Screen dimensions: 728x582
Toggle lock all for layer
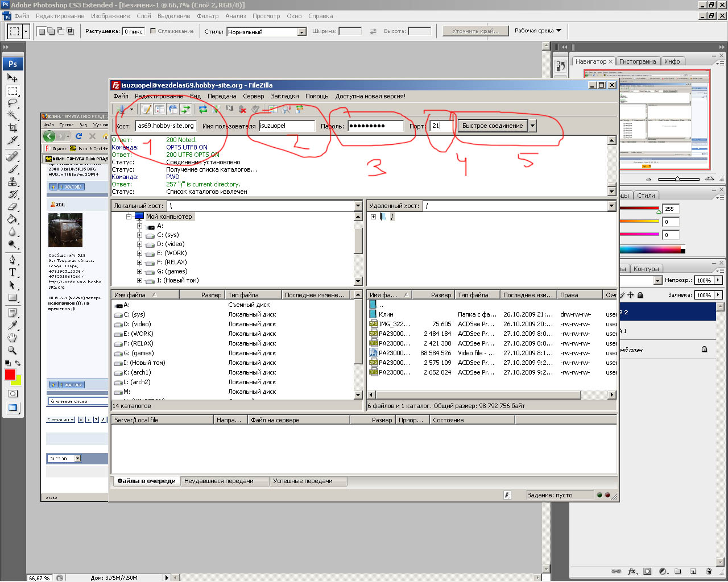(x=640, y=295)
